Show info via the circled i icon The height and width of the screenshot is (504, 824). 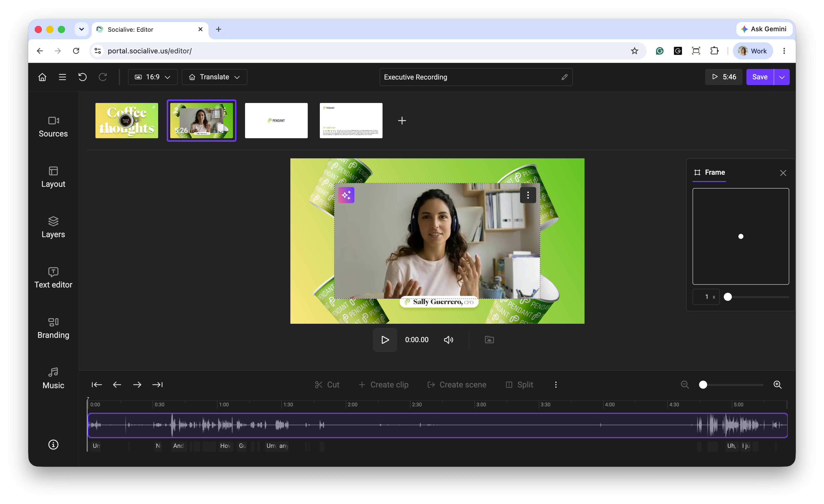[53, 445]
